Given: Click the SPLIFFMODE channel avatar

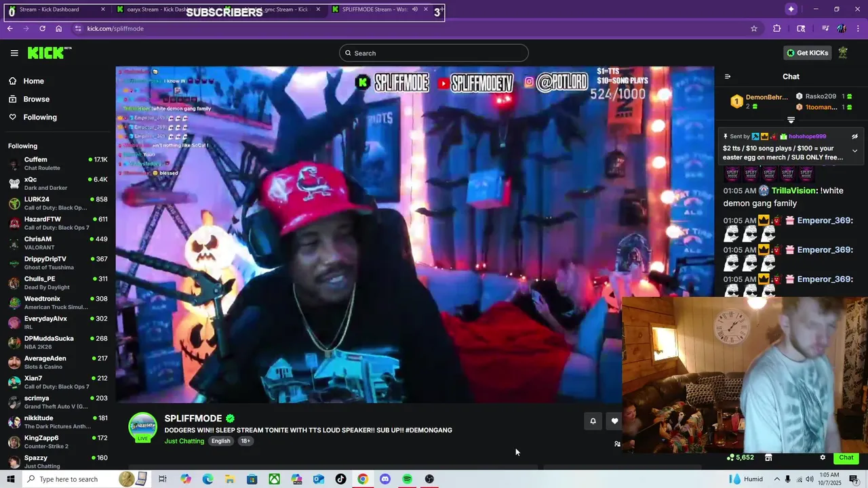Looking at the screenshot, I should pyautogui.click(x=142, y=427).
